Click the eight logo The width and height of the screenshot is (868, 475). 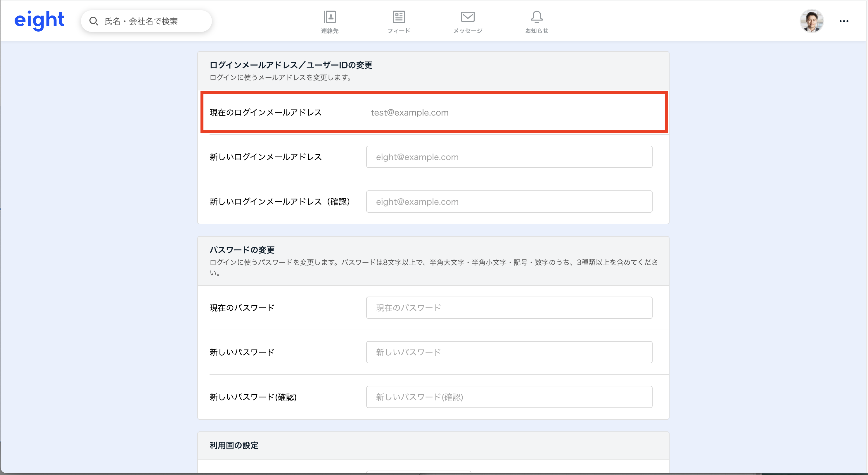(x=39, y=20)
